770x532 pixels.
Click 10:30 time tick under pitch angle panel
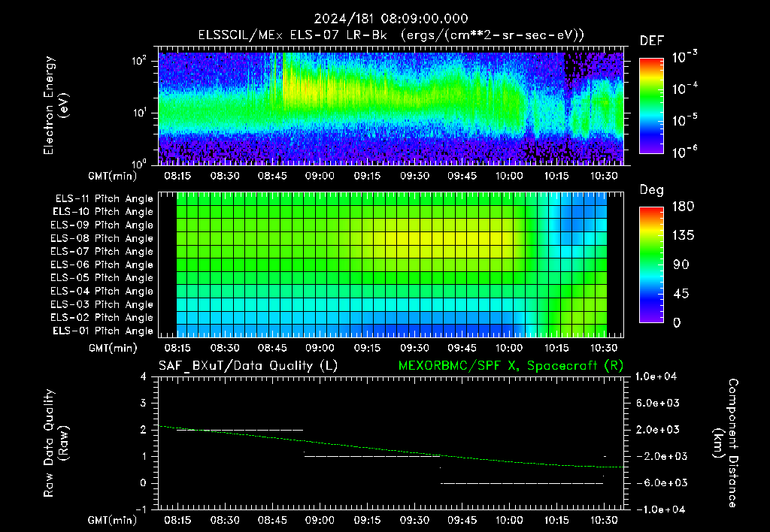click(x=604, y=348)
